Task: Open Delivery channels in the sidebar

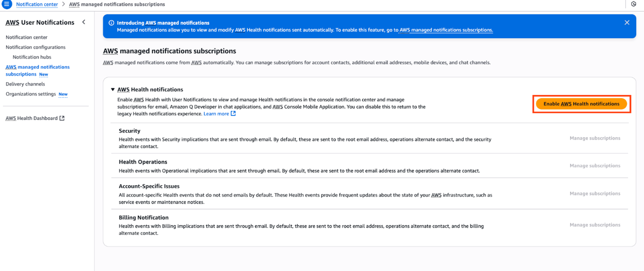Action: pyautogui.click(x=25, y=84)
